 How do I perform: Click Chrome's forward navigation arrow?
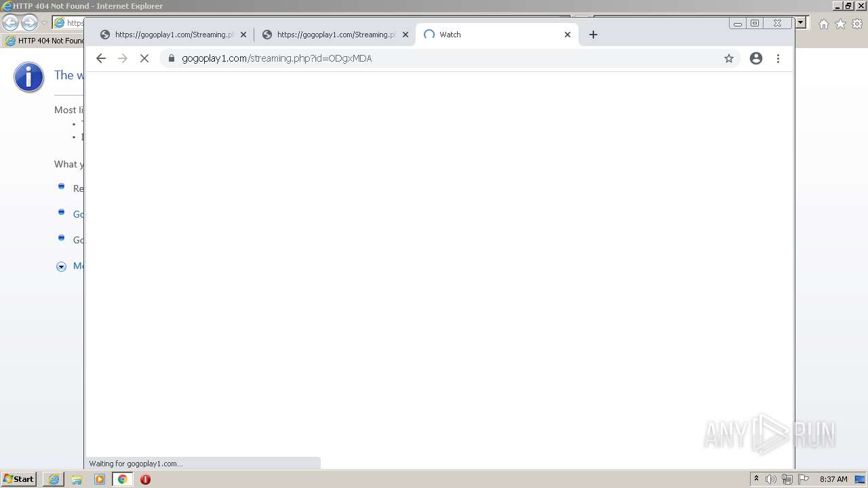[123, 58]
